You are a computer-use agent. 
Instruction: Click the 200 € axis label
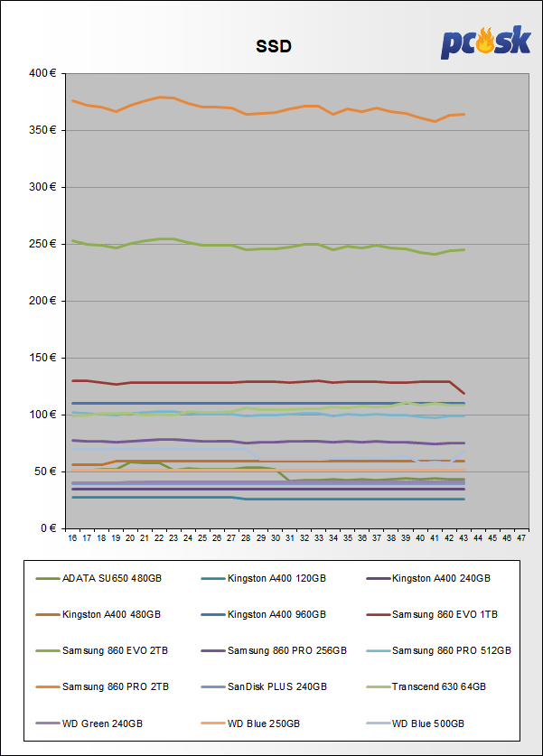42,301
